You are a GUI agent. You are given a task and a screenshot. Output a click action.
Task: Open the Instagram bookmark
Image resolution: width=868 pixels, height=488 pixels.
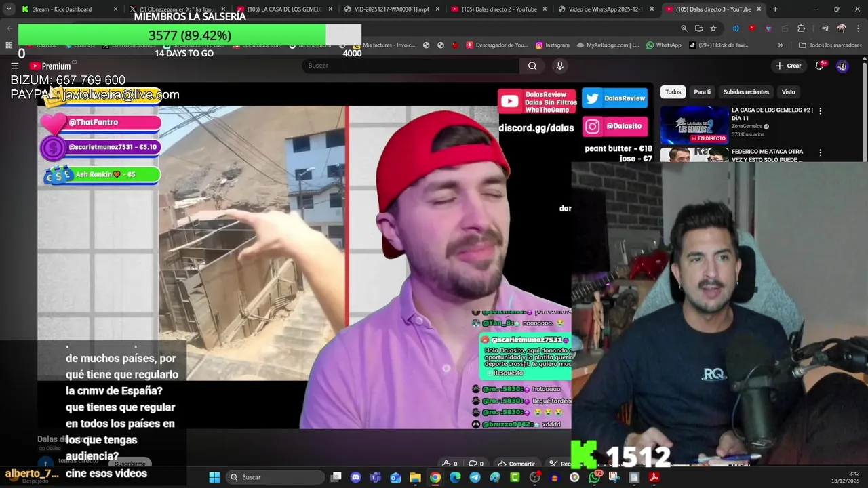coord(553,45)
